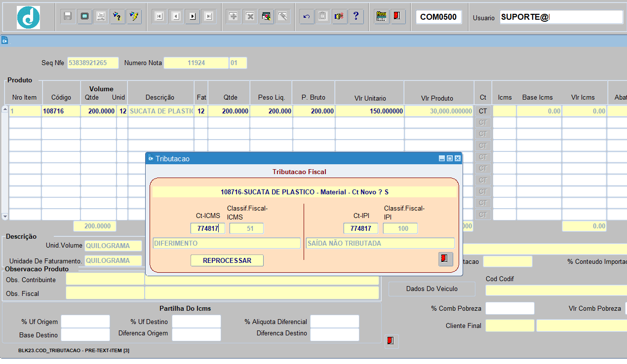Click the Cod Codif field

coord(556,290)
